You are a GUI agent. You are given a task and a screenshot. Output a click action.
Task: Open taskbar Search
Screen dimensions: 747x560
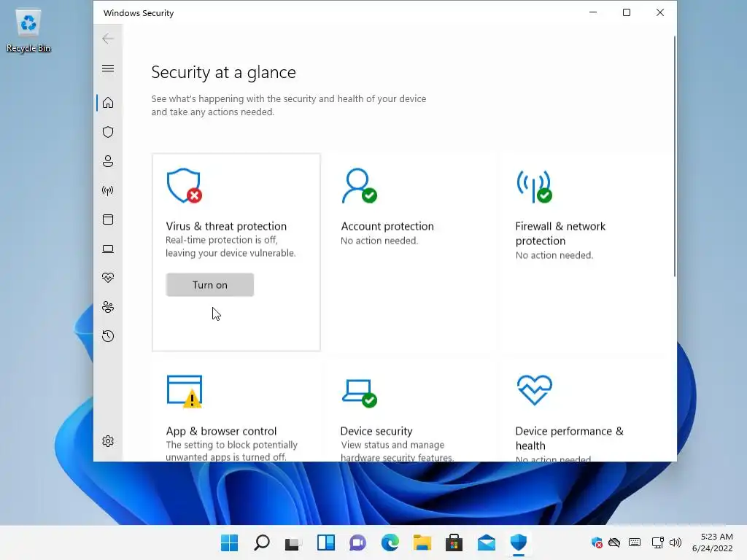[262, 542]
